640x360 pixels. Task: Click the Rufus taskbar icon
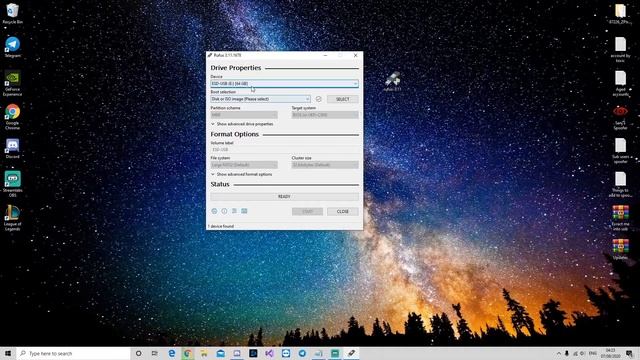[x=351, y=353]
